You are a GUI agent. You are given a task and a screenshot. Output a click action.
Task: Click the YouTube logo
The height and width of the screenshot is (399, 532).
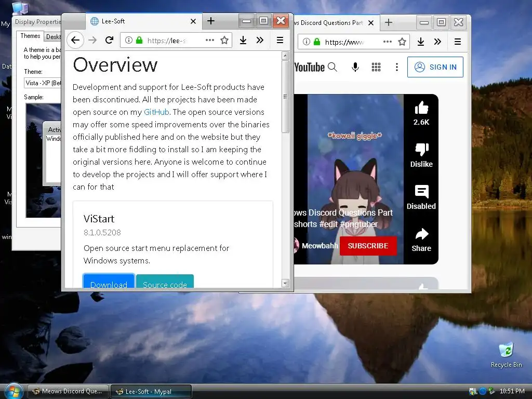click(x=310, y=67)
